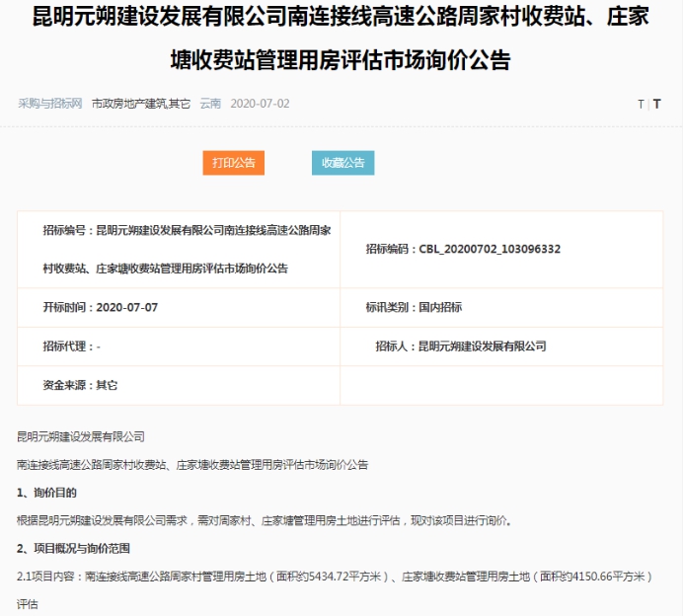Select the 云南 region link
684x616 pixels.
click(210, 104)
